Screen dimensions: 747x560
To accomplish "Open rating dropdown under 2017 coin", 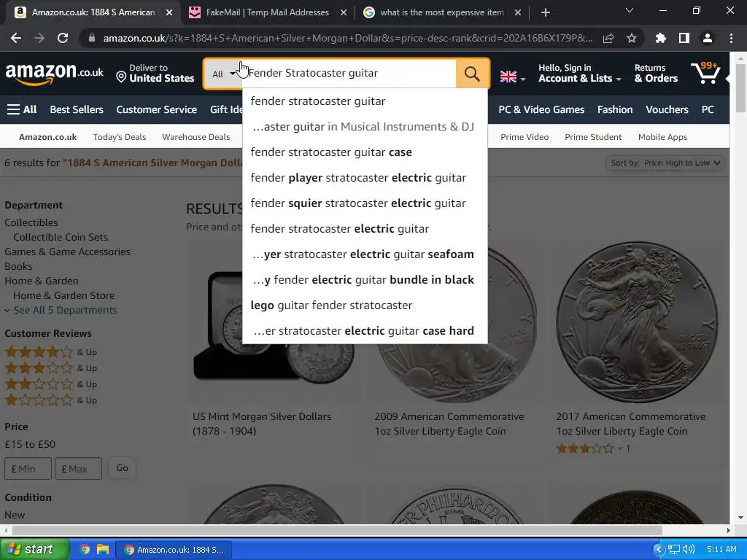I will (x=620, y=448).
